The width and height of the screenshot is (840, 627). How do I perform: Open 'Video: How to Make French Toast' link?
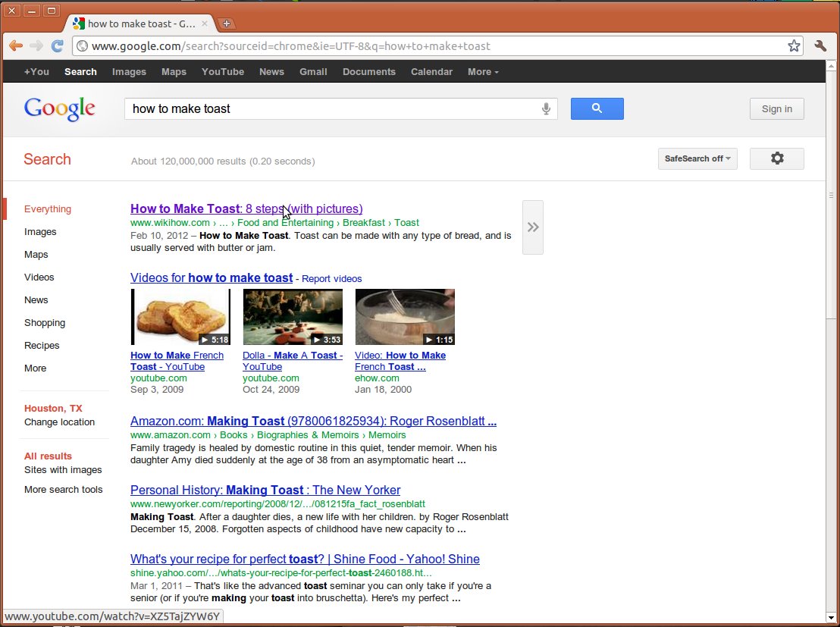(x=400, y=361)
